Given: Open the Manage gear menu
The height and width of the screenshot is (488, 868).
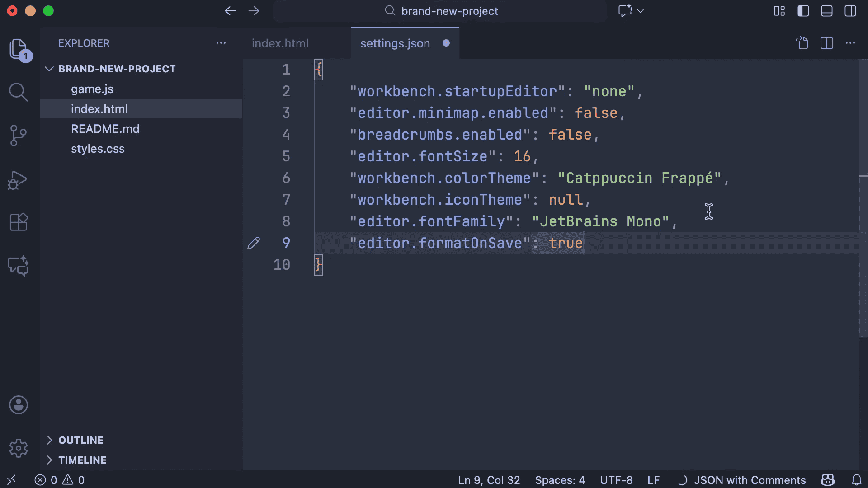Looking at the screenshot, I should (18, 448).
